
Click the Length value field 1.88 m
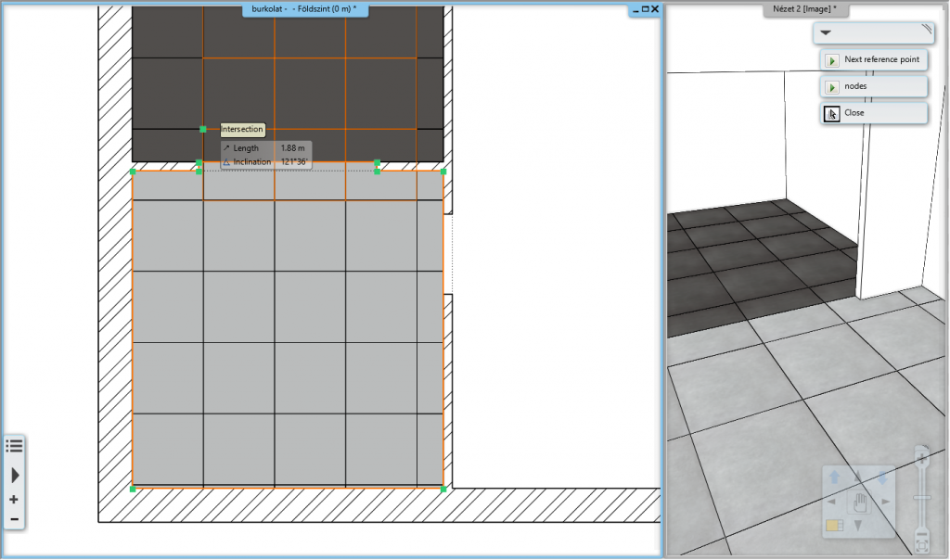click(x=292, y=148)
